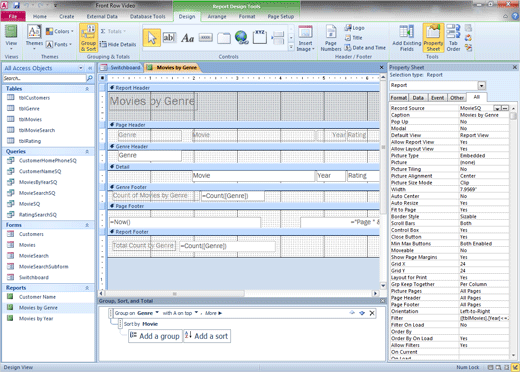Choose the Label (Aa) control tool
520x372 pixels.
(187, 38)
